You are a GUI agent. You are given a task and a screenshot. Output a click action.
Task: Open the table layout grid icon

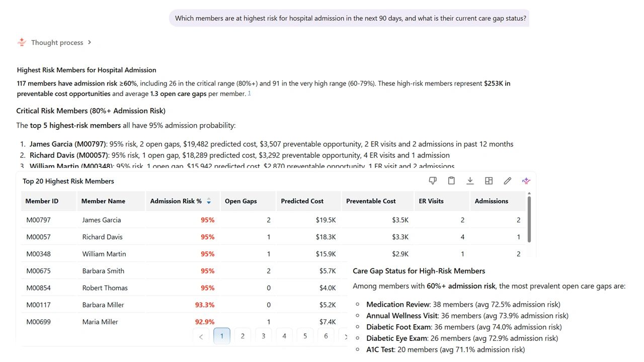[x=489, y=181]
